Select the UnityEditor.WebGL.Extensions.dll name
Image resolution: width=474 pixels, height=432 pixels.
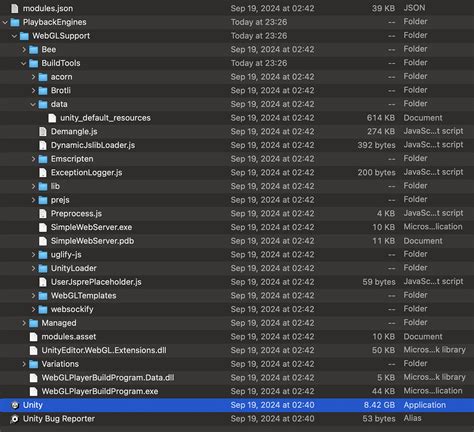(104, 350)
